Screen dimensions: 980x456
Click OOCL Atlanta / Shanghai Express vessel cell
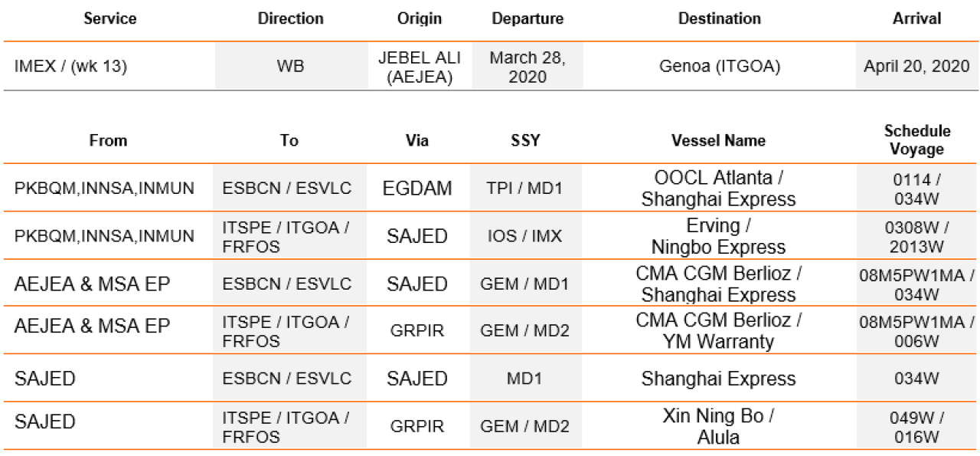coord(718,189)
